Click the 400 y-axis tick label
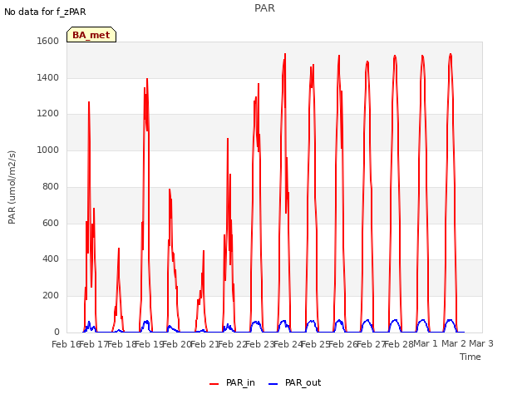This screenshot has width=532, height=399. coord(51,259)
